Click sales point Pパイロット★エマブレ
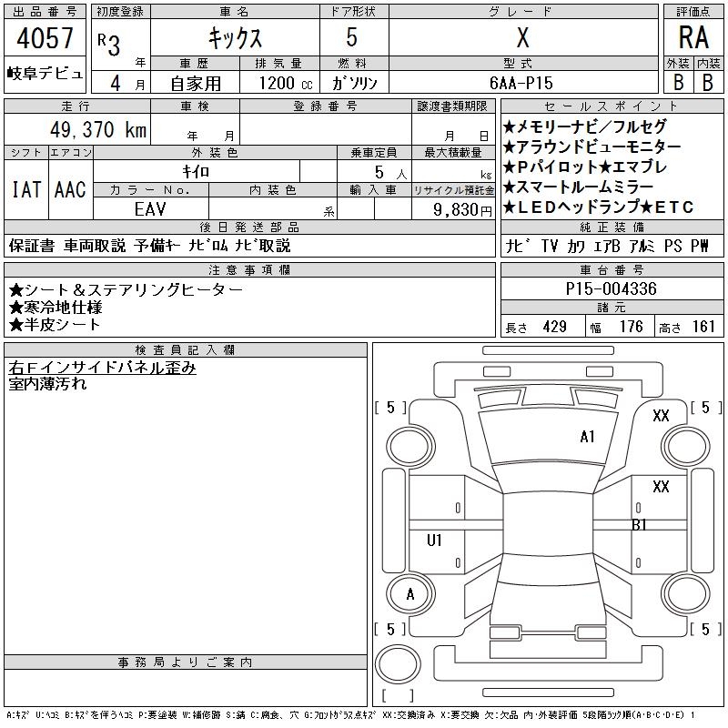The image size is (728, 728). click(584, 167)
